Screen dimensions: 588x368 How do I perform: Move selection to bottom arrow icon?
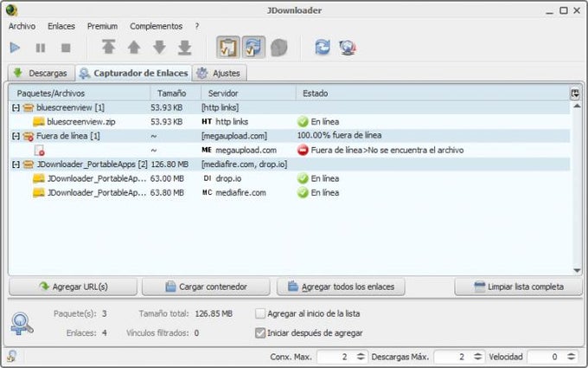(x=185, y=48)
